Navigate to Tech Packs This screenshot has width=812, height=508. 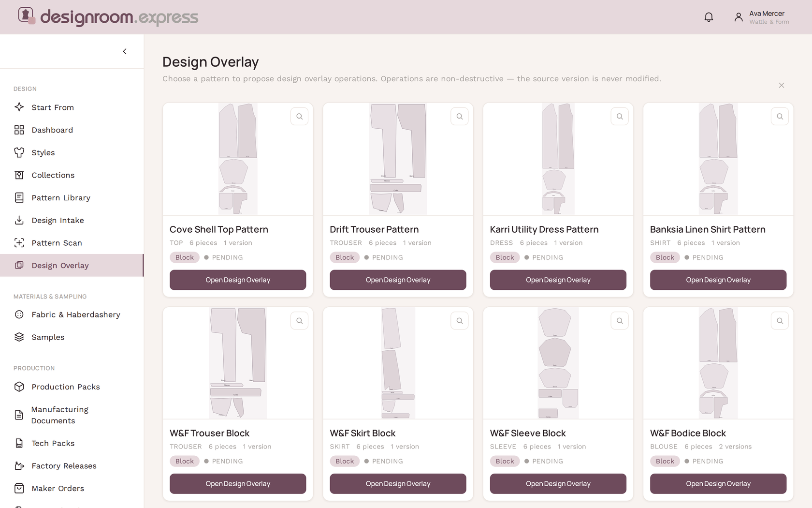72,443
